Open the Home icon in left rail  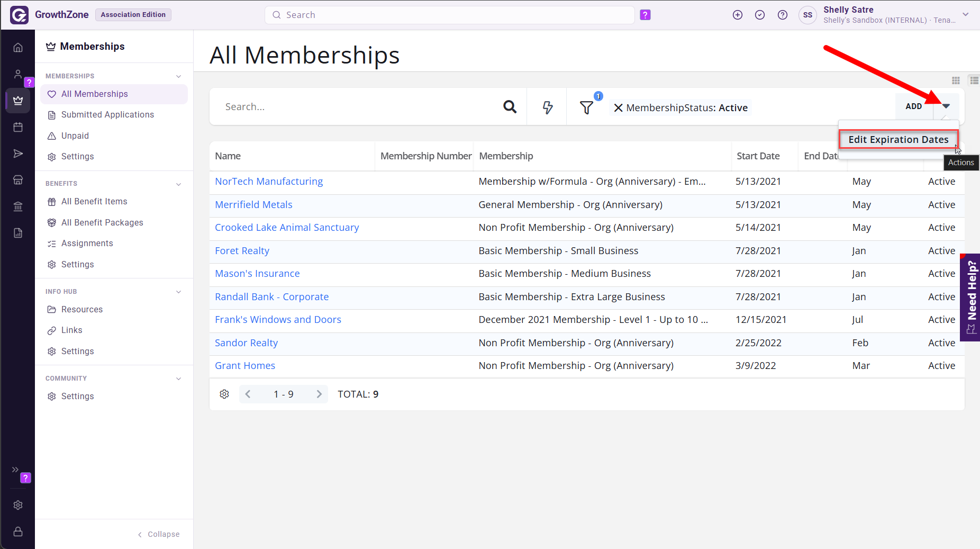18,48
